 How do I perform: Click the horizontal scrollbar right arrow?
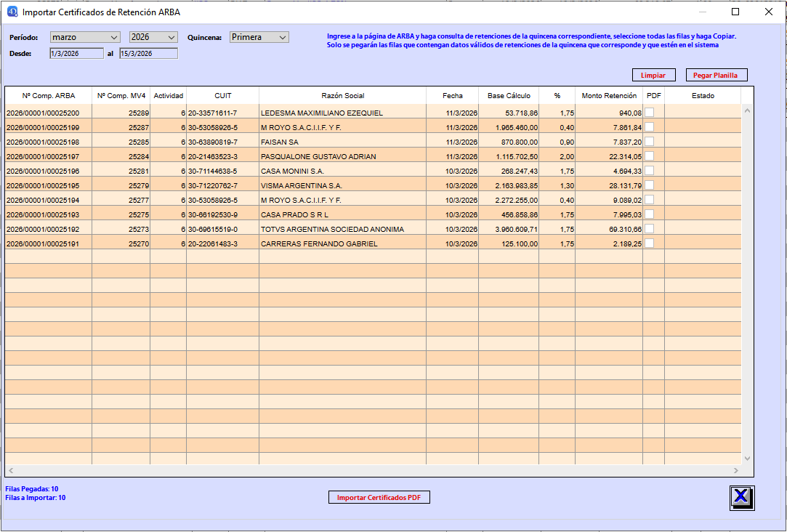(x=735, y=471)
